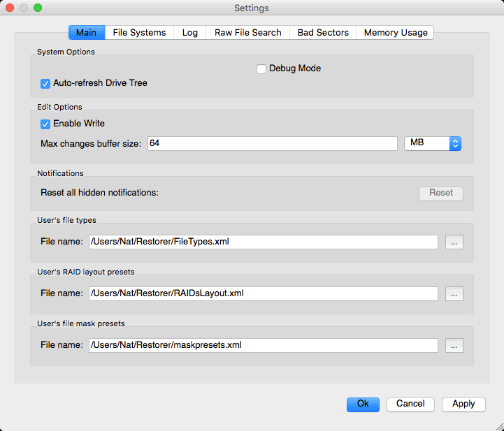
Task: Show the Memory Usage tab
Action: 395,33
